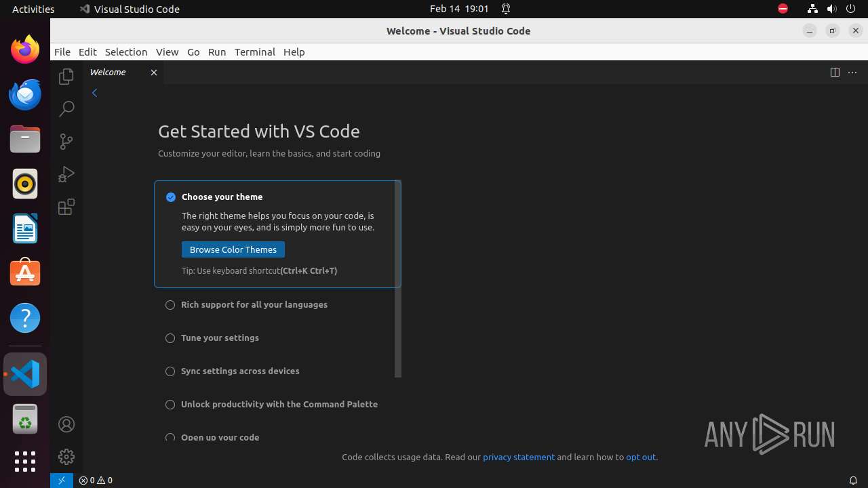This screenshot has width=868, height=488.
Task: Go back with the blue chevron arrow
Action: (95, 93)
